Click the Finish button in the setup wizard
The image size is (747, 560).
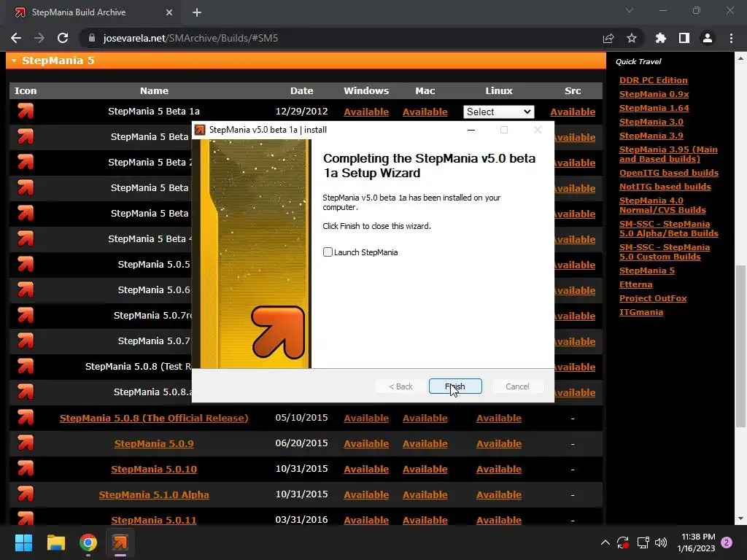455,386
